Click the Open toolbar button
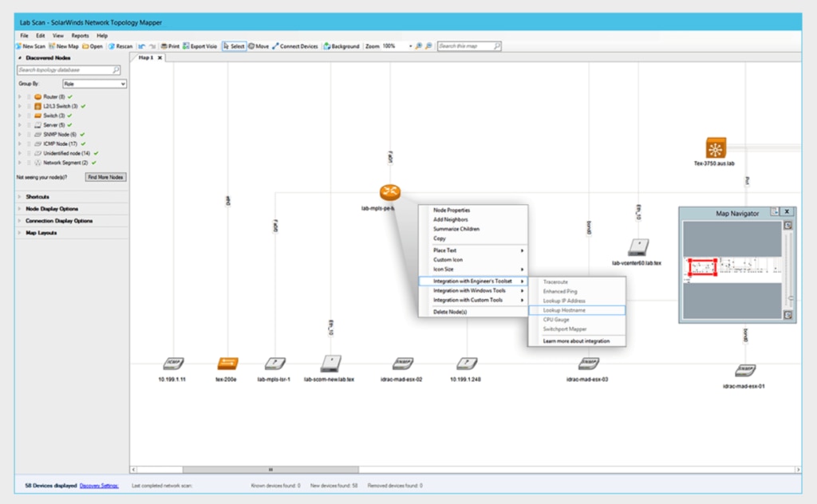Viewport: 817px width, 504px height. pyautogui.click(x=93, y=46)
